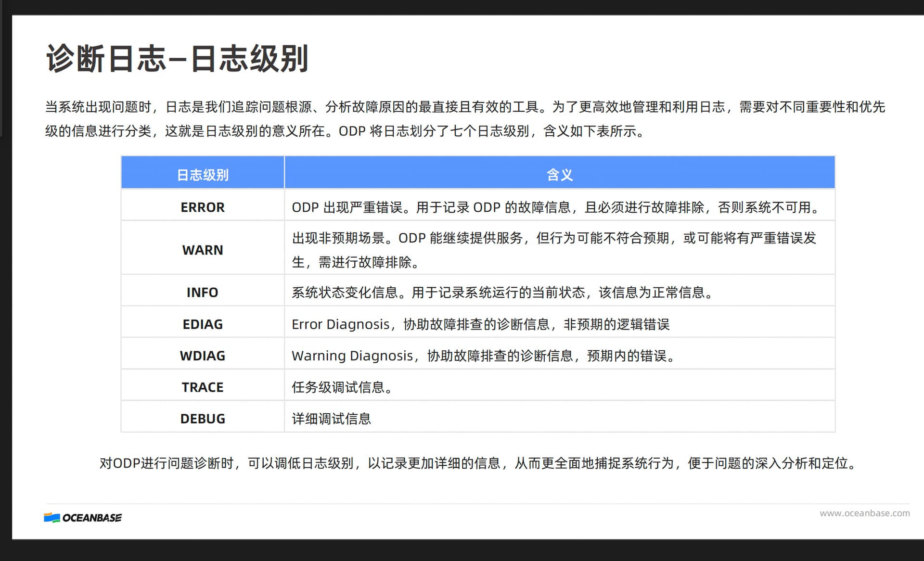Click the DEBUG level cell
Image resolution: width=924 pixels, height=561 pixels.
(203, 419)
